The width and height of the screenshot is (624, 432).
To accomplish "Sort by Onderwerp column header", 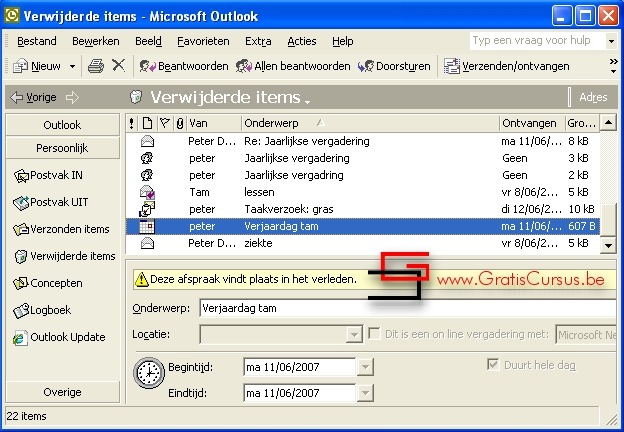I will pos(370,123).
